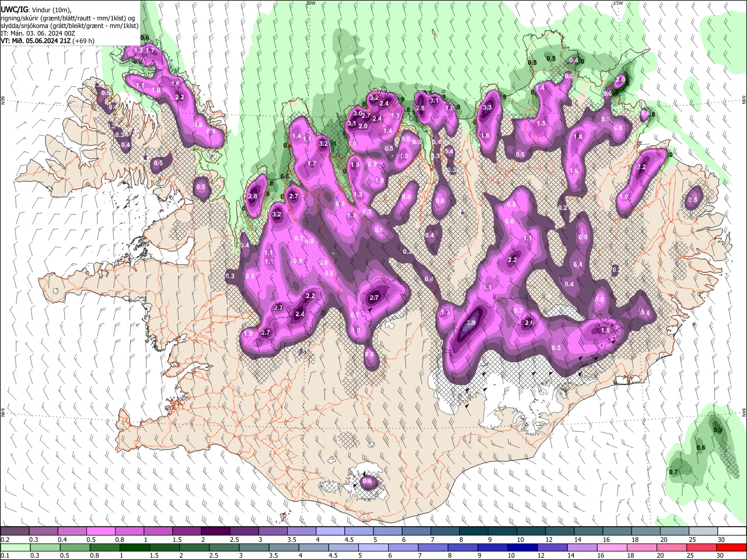Screen dimensions: 747x560
Task: Click the magenta 1.5 swatch in upper legend
Action: [x=187, y=531]
